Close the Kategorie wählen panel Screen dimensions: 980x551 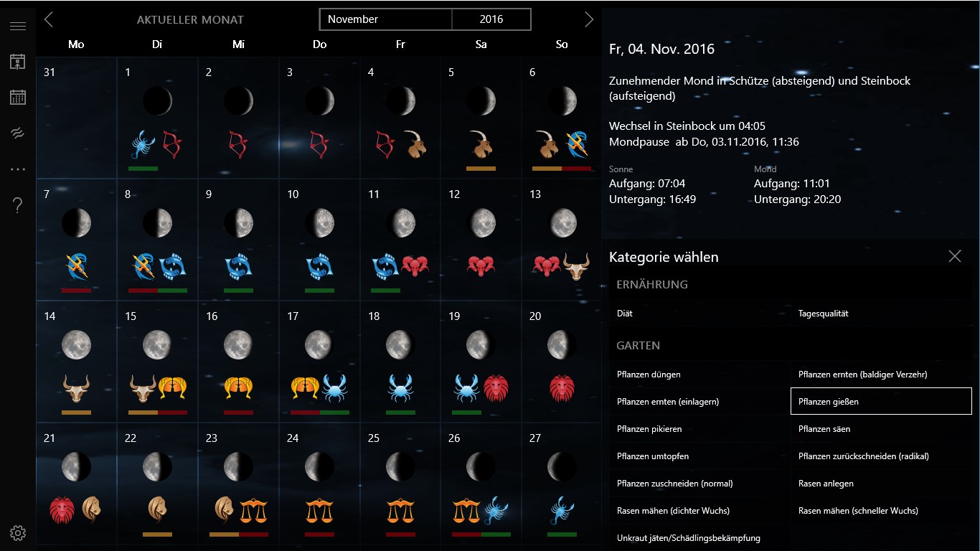pos(954,256)
